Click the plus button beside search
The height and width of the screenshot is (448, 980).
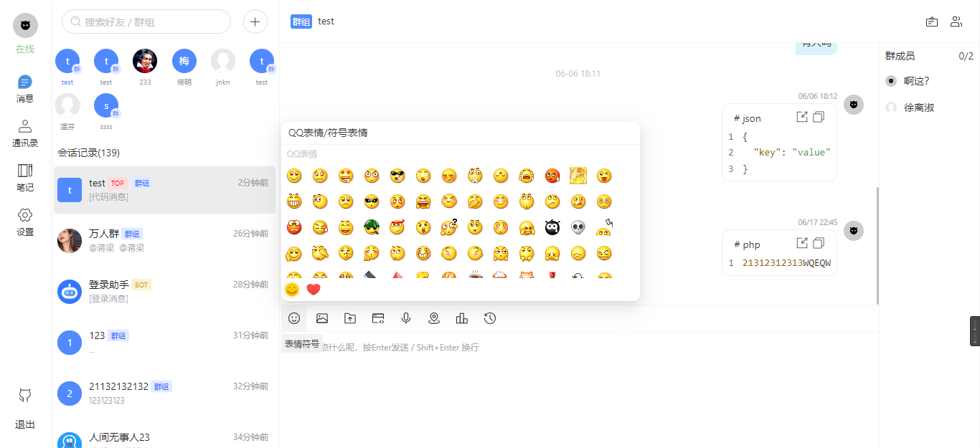[255, 22]
